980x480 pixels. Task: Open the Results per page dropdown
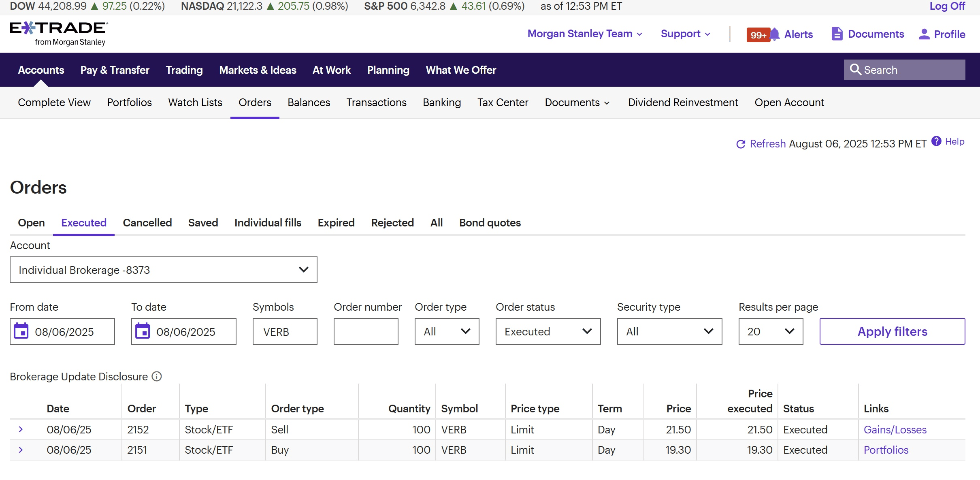[770, 331]
